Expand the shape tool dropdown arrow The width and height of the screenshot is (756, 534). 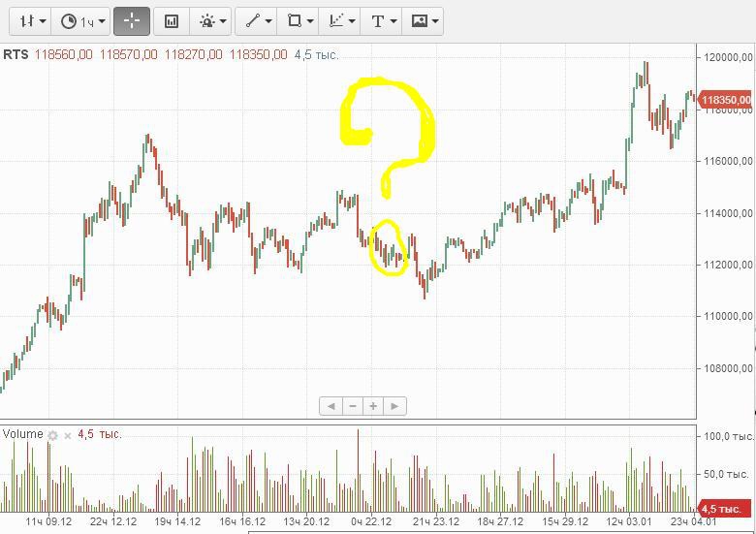tap(310, 20)
